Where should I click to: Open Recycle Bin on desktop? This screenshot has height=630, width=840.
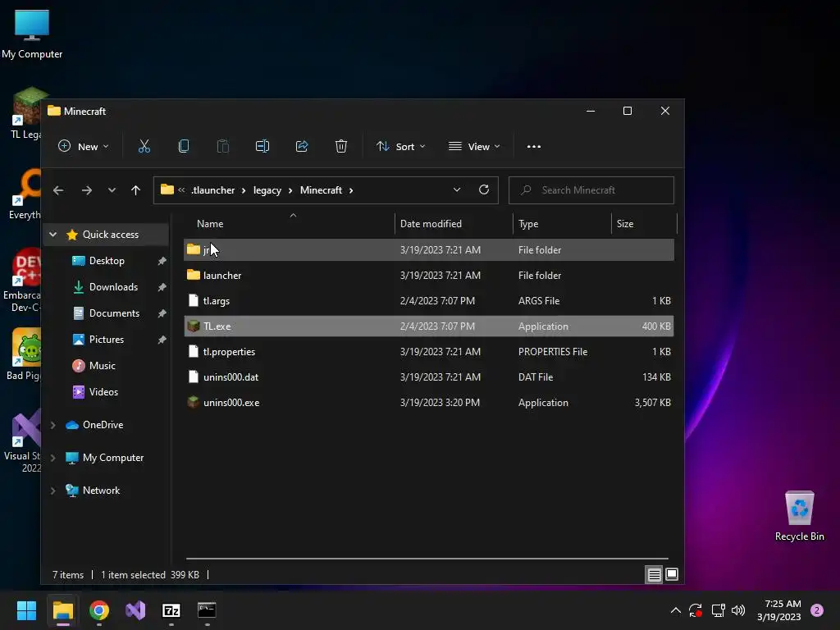[799, 515]
